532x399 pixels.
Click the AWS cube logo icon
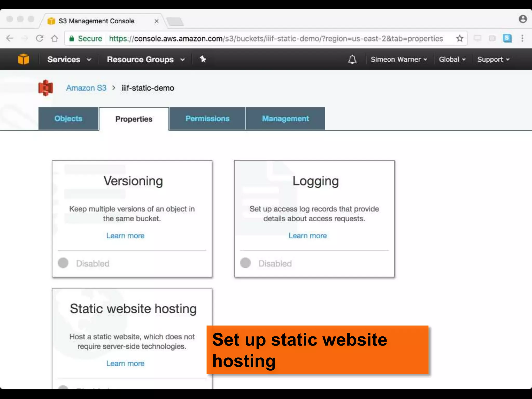(x=23, y=59)
